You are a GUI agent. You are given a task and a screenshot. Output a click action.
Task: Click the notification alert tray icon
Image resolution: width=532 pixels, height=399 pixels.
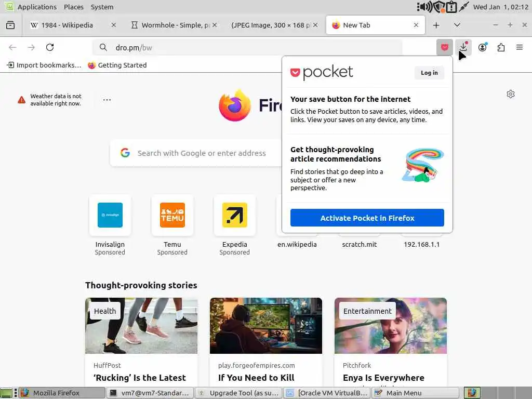pos(451,7)
